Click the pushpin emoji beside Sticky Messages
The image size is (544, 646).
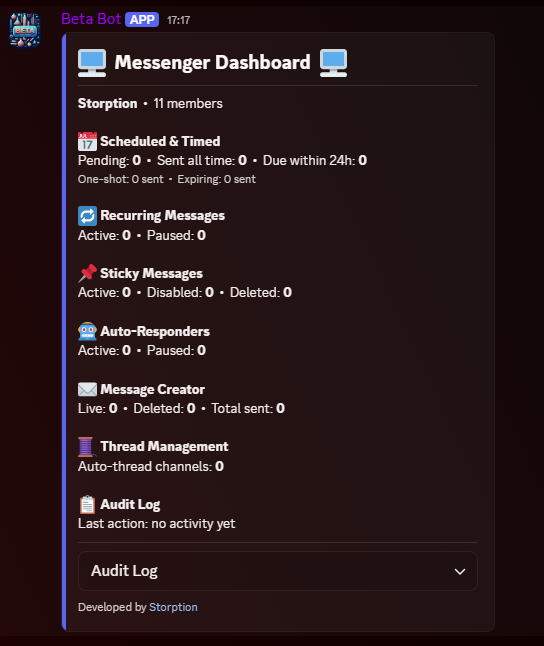coord(87,274)
